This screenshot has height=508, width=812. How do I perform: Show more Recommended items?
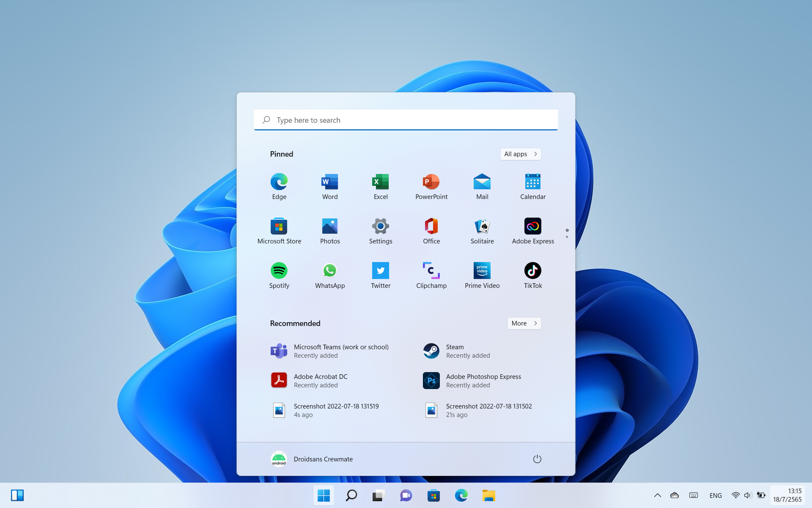coord(524,323)
